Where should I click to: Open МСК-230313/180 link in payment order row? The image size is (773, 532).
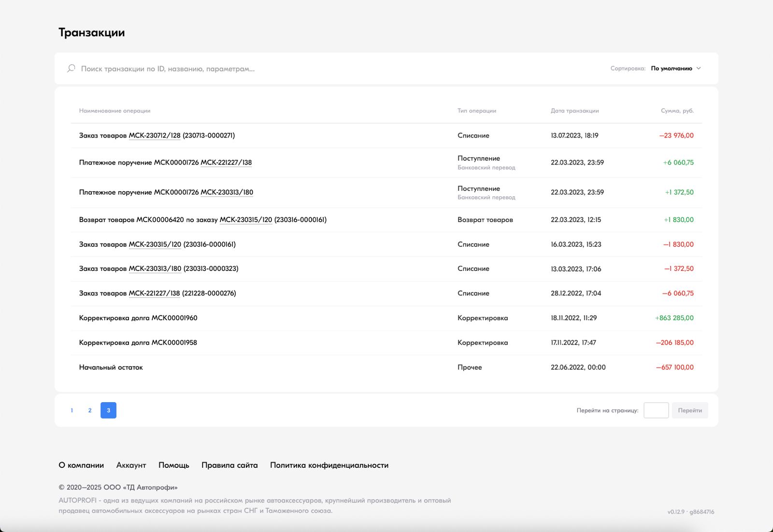(x=227, y=192)
